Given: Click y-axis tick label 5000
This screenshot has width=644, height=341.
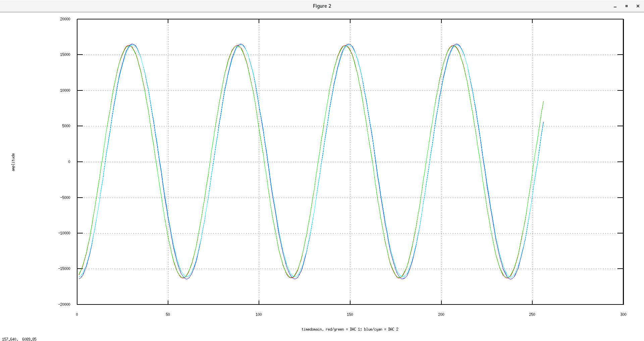Looking at the screenshot, I should tap(66, 126).
